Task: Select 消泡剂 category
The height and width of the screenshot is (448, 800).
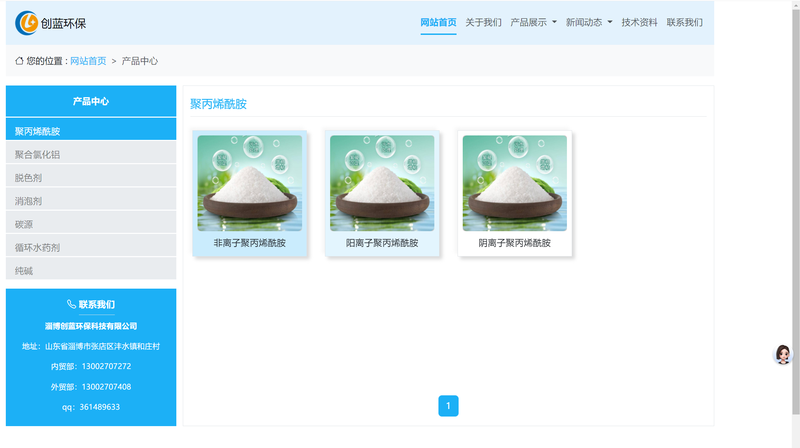Action: pyautogui.click(x=91, y=201)
